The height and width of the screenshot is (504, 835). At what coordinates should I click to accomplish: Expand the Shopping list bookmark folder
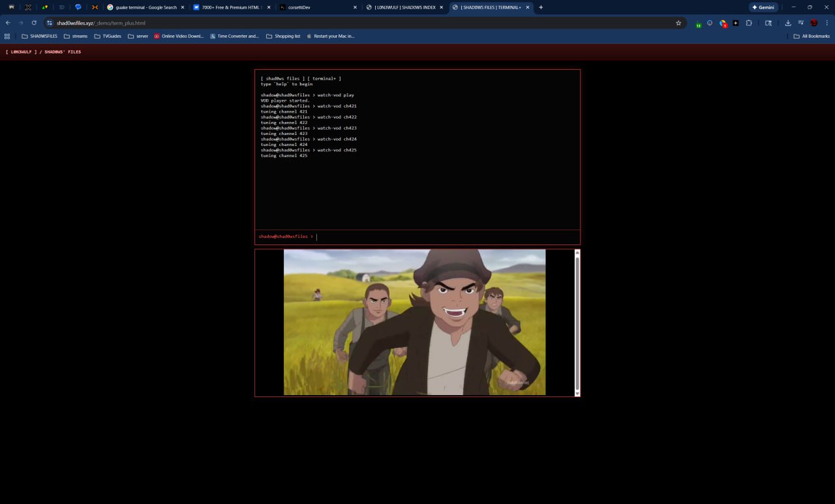point(283,37)
